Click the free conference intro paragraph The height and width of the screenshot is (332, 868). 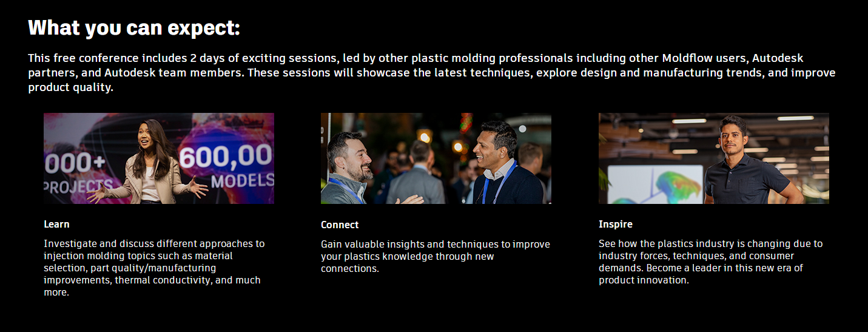click(x=432, y=73)
